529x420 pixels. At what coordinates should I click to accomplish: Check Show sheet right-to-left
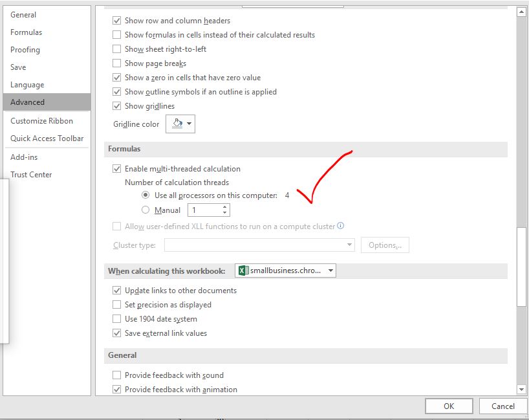(x=117, y=49)
